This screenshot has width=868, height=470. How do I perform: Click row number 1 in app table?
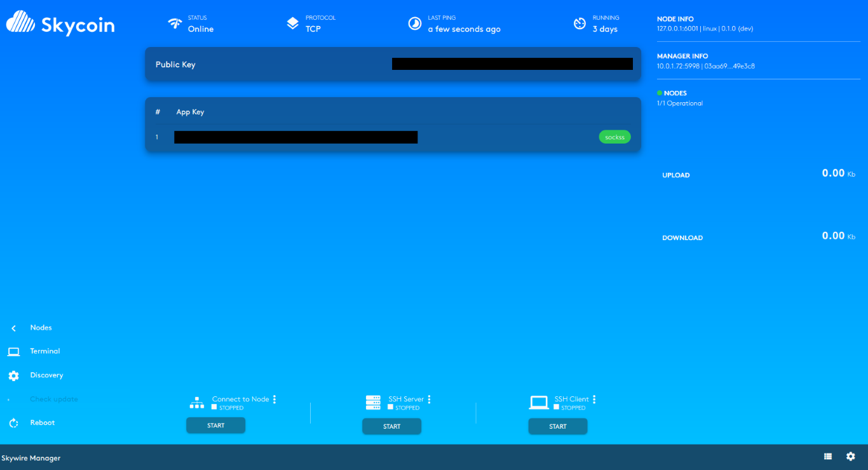[x=157, y=137]
